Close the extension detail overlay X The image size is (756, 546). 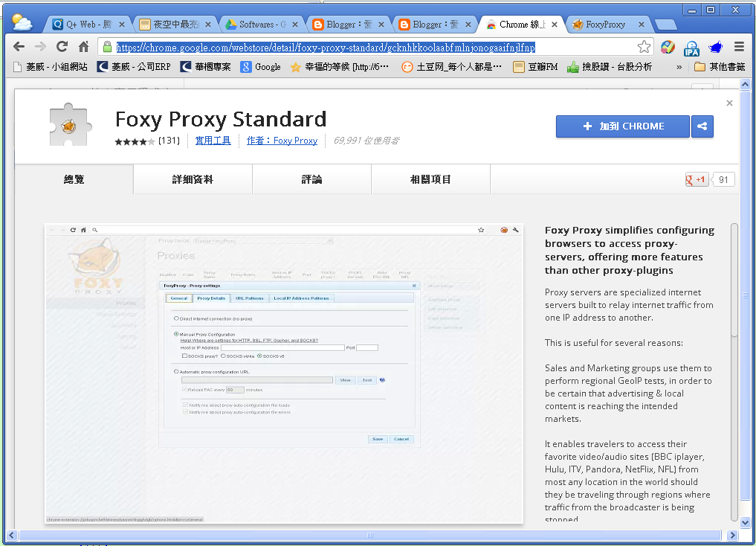[x=729, y=103]
